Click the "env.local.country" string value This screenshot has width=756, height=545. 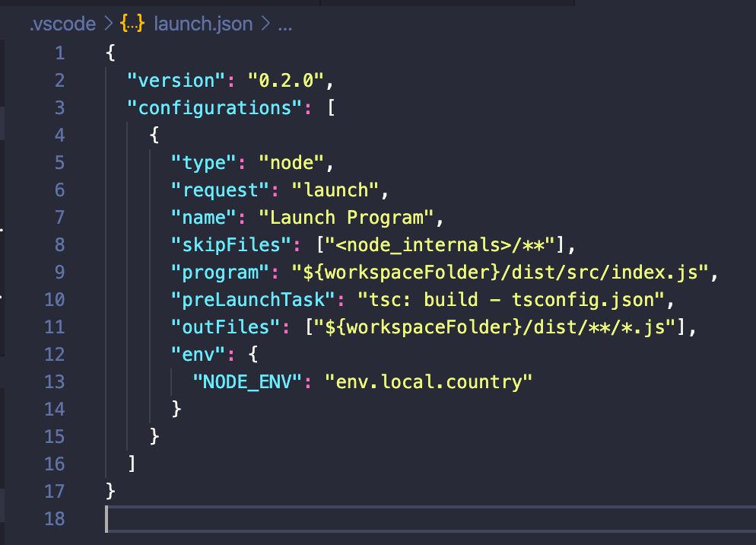pyautogui.click(x=430, y=381)
